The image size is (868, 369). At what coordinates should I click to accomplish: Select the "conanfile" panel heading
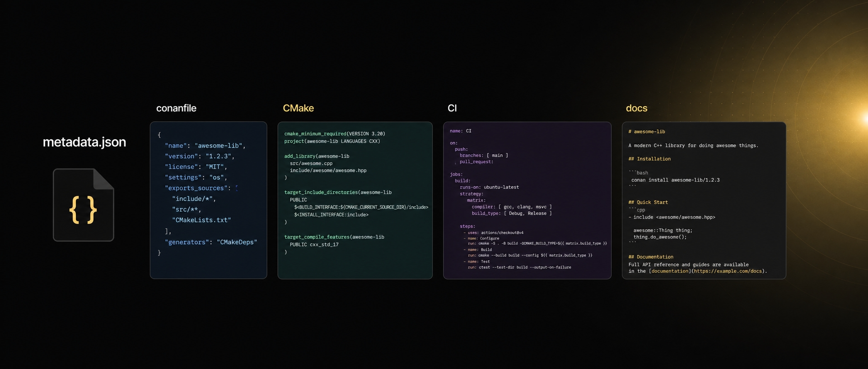pos(176,108)
